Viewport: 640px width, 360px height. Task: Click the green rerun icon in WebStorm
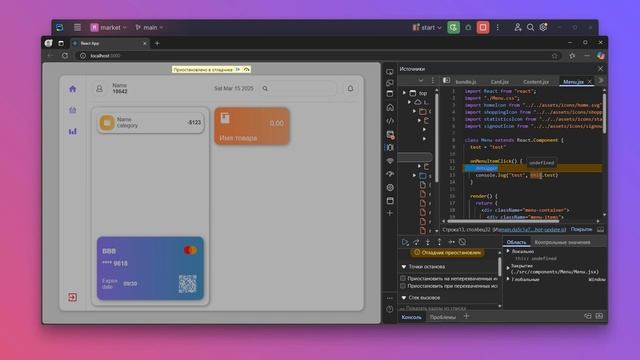tap(453, 27)
